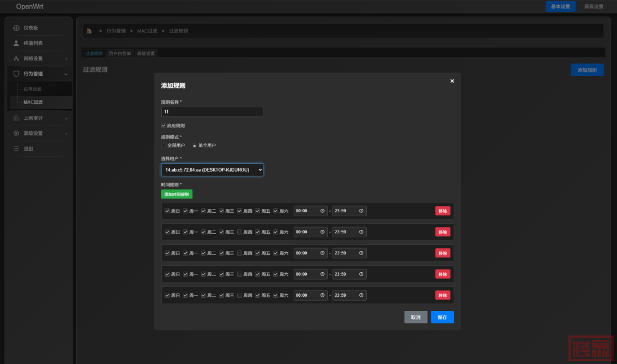Click the shield icon beside 行为管理
617x364 pixels.
pos(16,74)
